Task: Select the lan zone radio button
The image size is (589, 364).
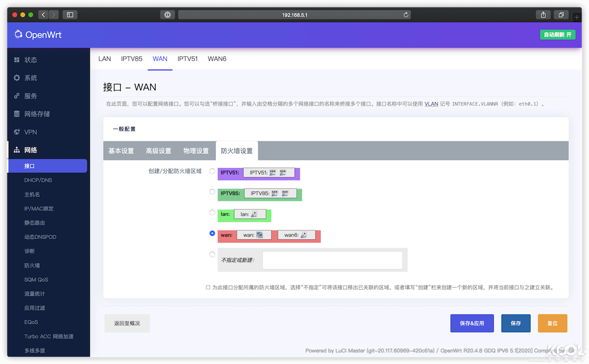Action: tap(212, 212)
